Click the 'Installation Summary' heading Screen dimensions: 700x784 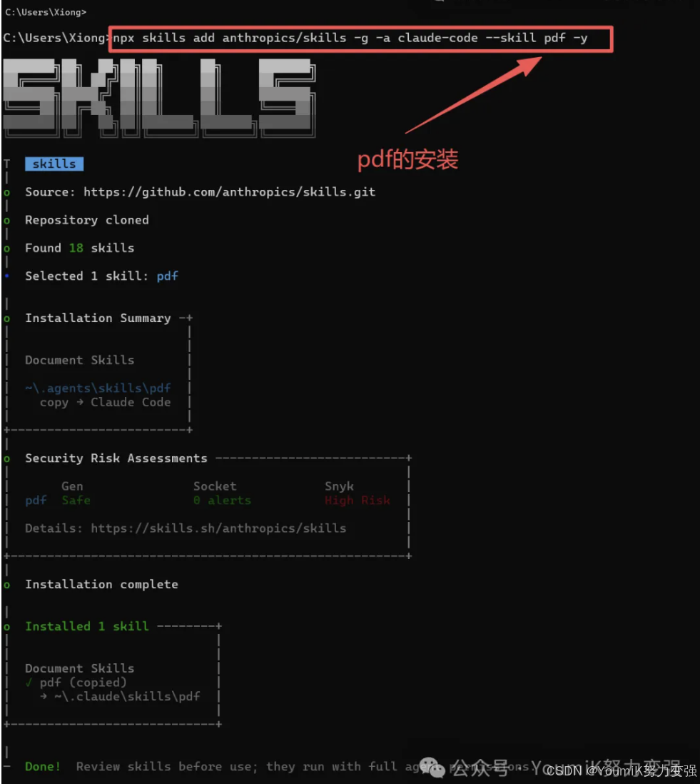98,318
